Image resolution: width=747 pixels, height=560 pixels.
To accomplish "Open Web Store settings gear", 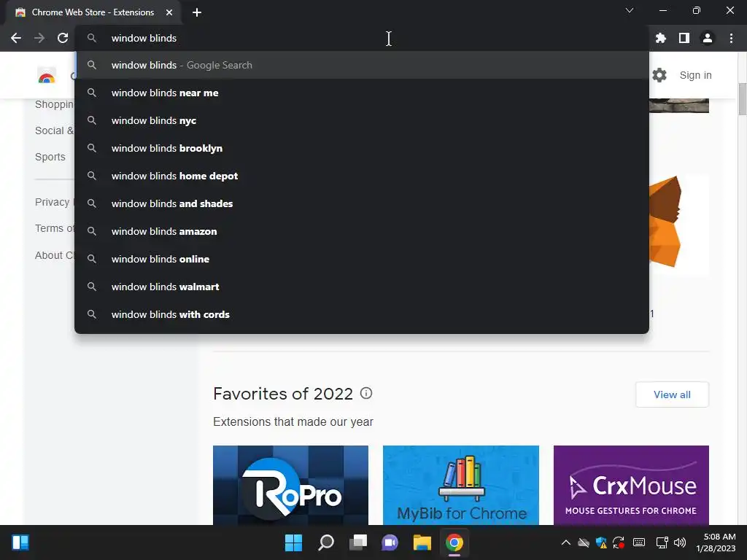I will 659,75.
